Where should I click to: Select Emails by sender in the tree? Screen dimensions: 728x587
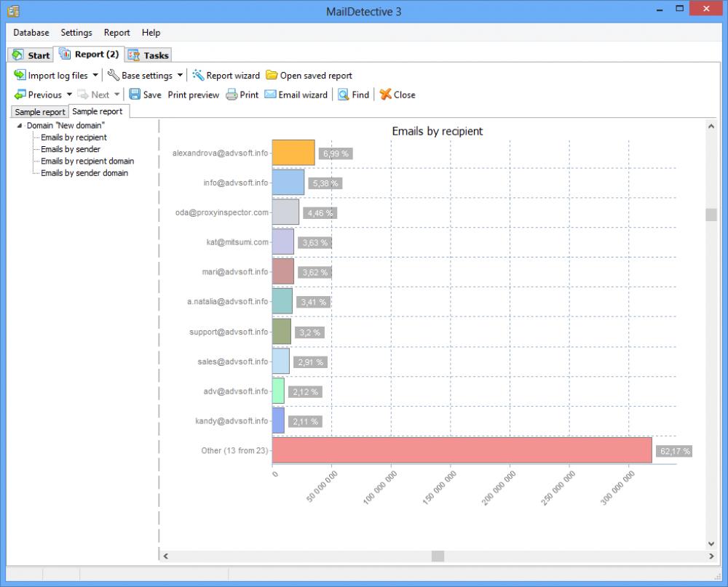click(70, 149)
